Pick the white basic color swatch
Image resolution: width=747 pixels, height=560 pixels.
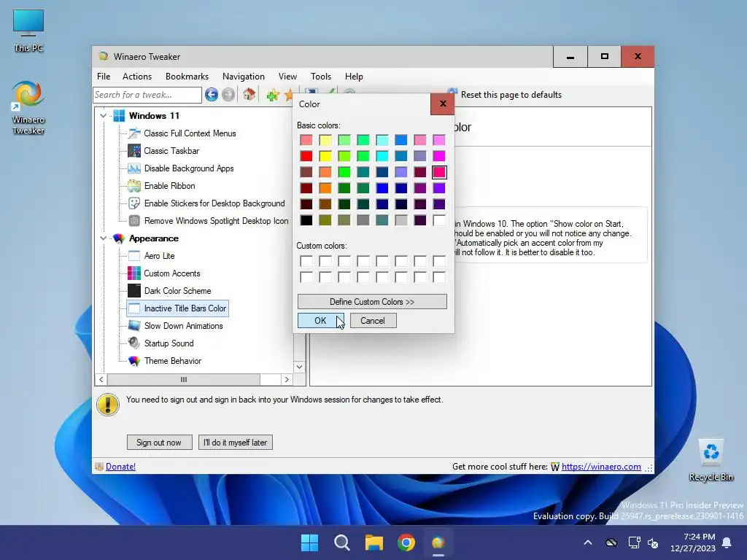tap(439, 220)
